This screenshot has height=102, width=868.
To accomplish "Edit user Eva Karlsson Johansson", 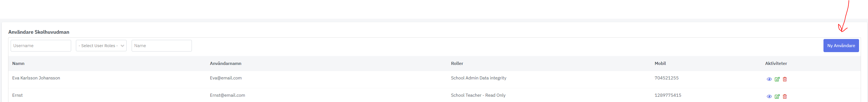I will [x=777, y=79].
